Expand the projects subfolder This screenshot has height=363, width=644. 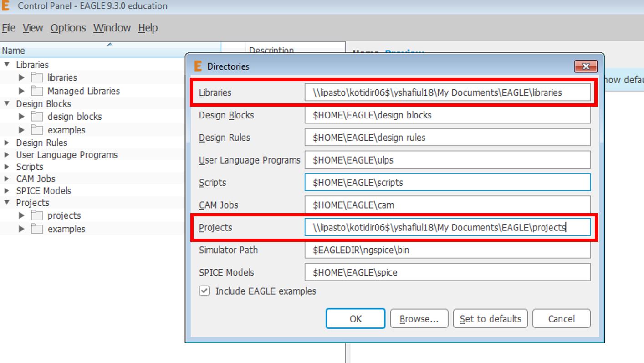click(x=21, y=215)
